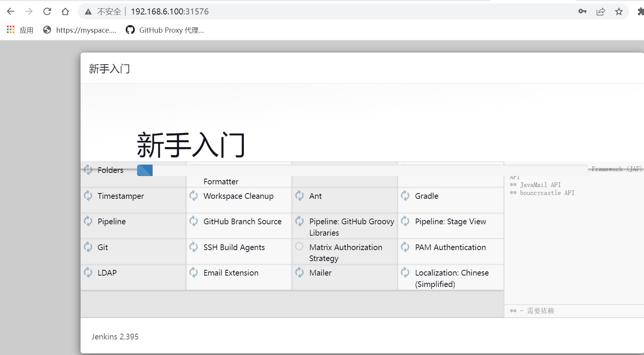Screen dimensions: 644x355
Task: Click the SSH Build Agents spinner icon
Action: point(194,247)
